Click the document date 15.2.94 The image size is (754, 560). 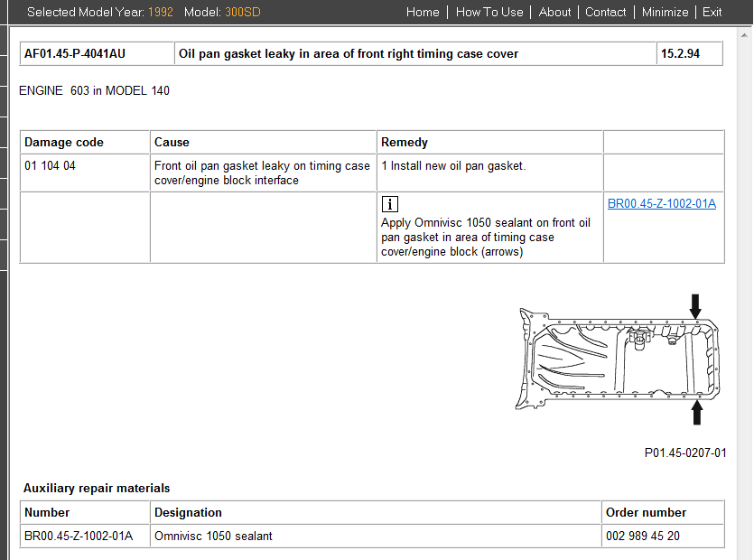[x=680, y=53]
